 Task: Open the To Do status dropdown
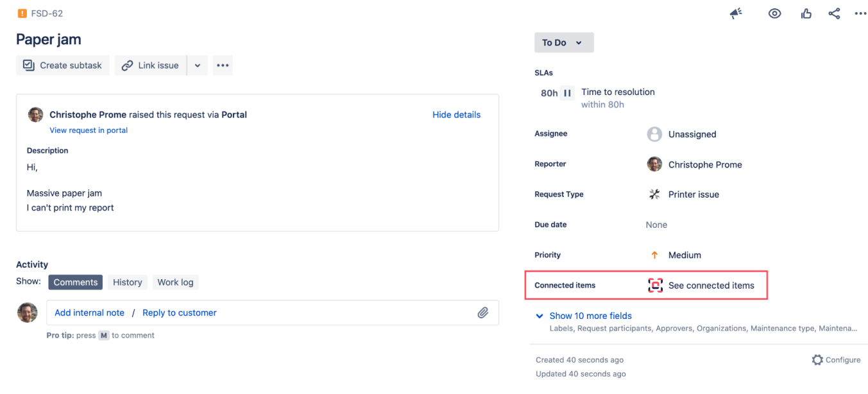pos(563,43)
